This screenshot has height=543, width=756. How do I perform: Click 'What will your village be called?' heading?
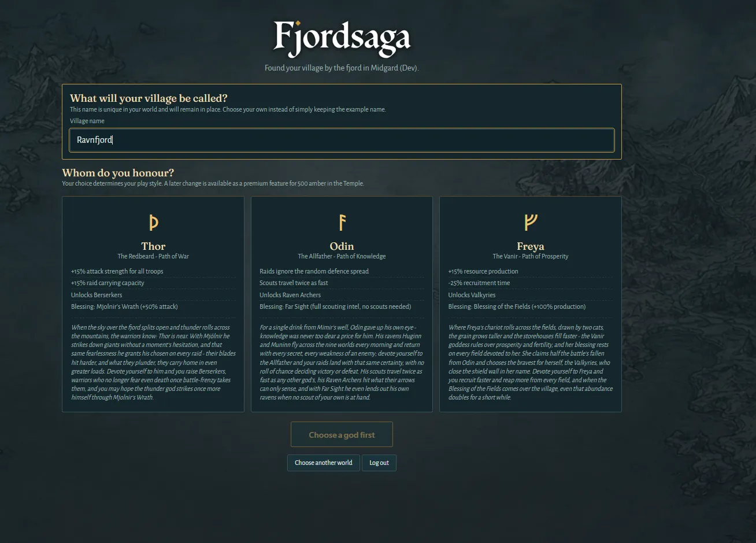[x=149, y=98]
